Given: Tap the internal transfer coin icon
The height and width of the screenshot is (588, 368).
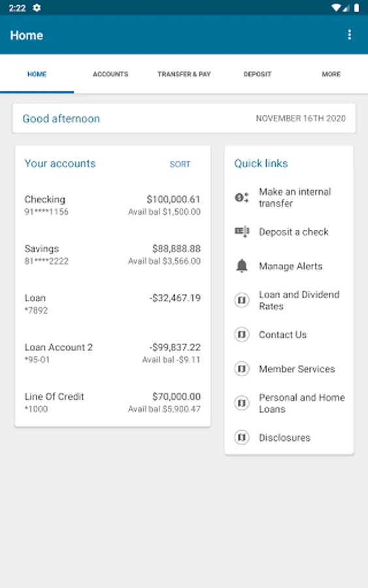Looking at the screenshot, I should pos(242,197).
